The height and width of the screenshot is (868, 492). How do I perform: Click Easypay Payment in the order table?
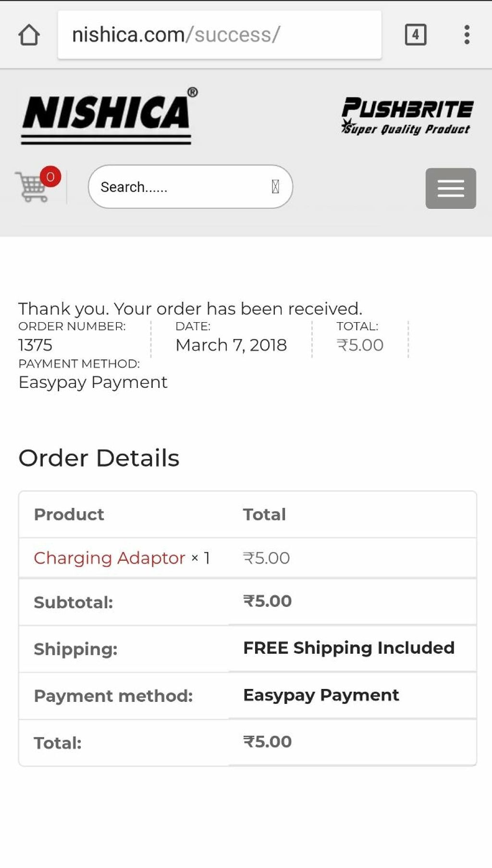click(321, 695)
